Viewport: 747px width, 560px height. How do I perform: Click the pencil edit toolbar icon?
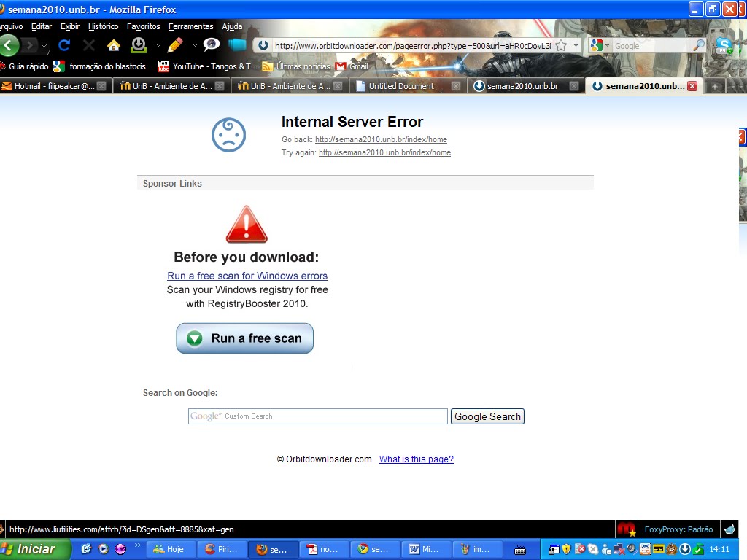(x=175, y=45)
